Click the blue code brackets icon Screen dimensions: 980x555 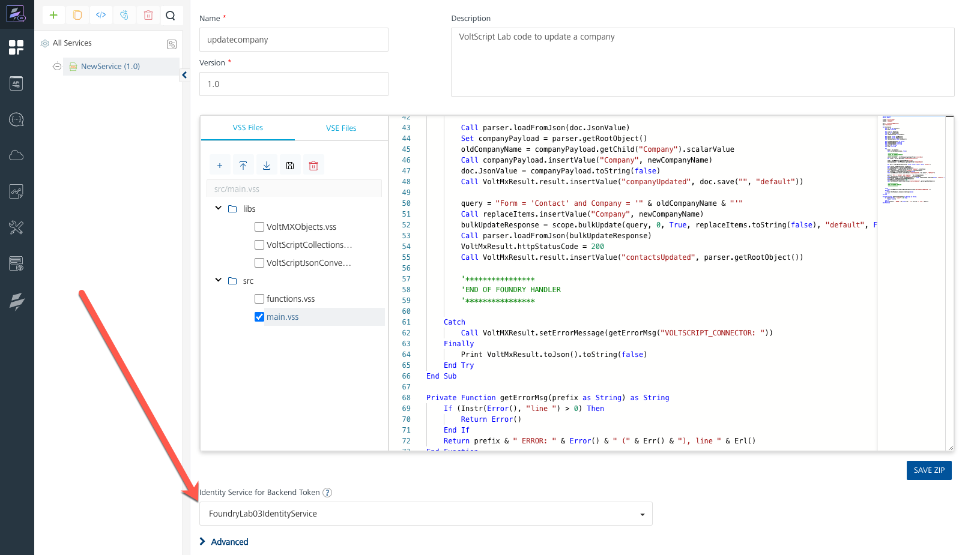(x=101, y=15)
